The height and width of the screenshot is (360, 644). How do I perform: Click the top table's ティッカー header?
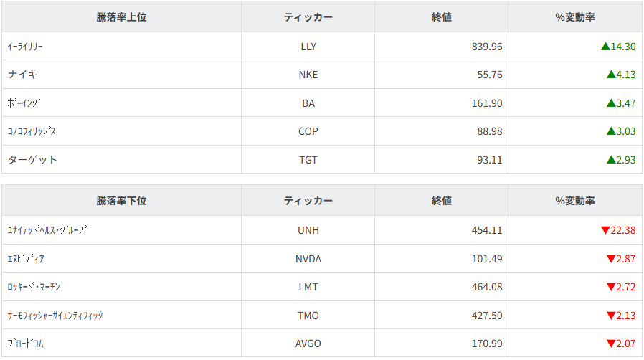[308, 17]
